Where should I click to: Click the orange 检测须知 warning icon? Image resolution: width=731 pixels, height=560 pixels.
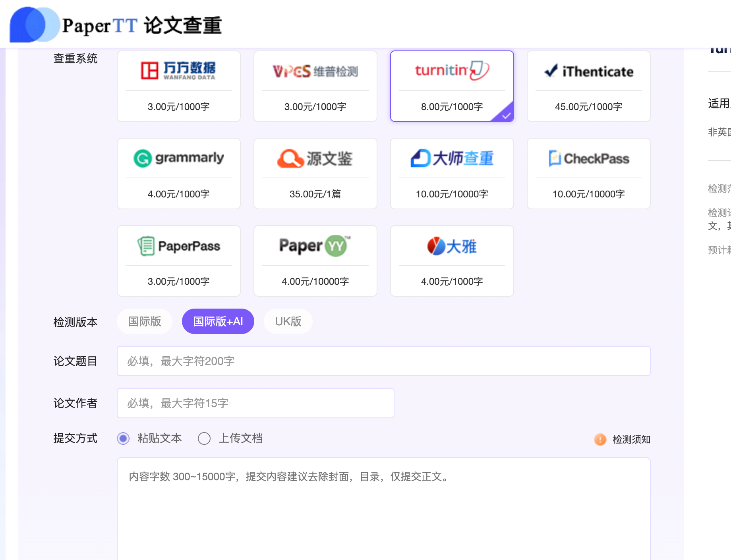click(600, 439)
